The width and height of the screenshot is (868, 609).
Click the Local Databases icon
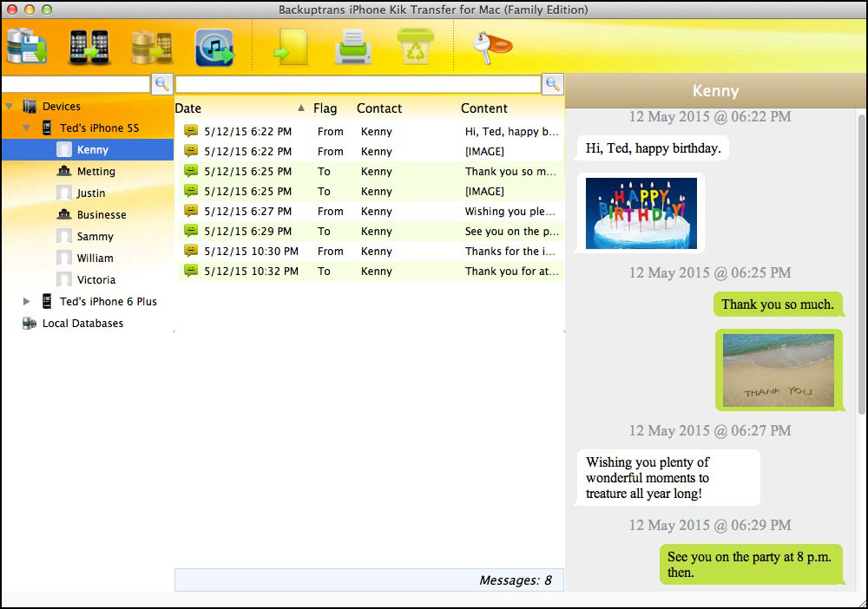coord(29,323)
